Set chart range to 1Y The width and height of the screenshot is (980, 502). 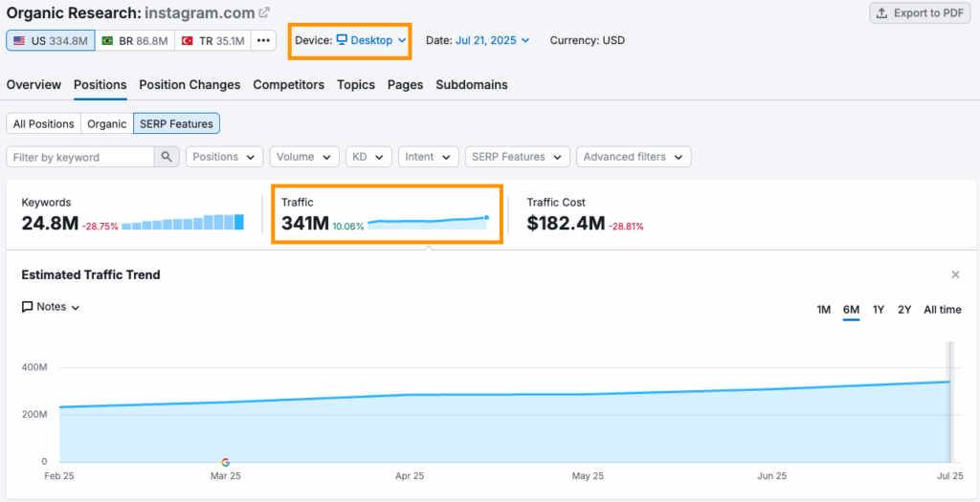pos(879,309)
